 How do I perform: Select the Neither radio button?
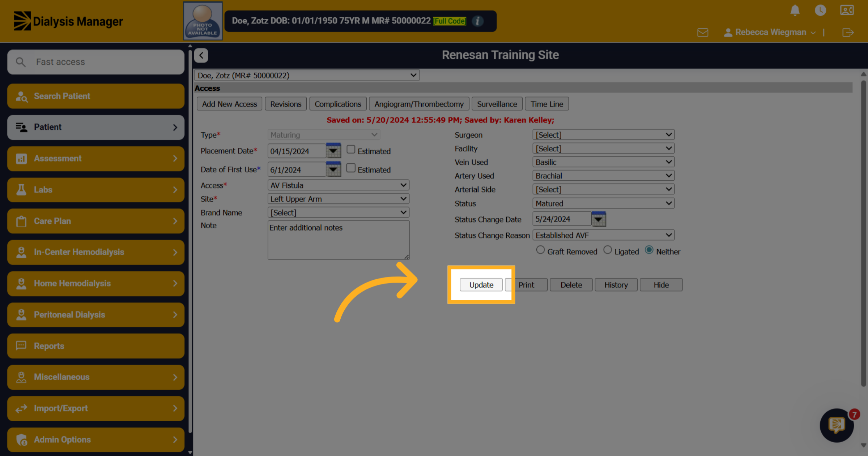click(649, 250)
